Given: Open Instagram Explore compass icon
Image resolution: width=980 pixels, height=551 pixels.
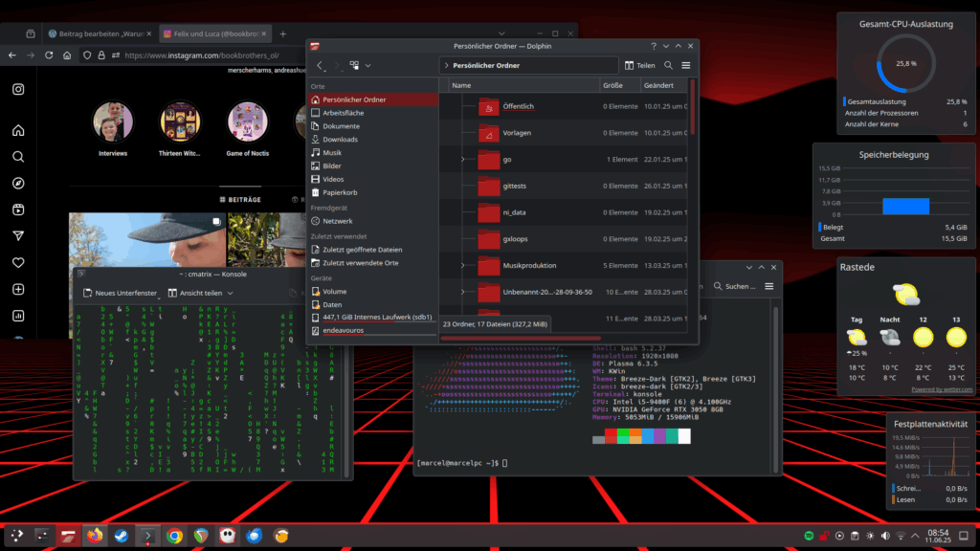Looking at the screenshot, I should 18,183.
